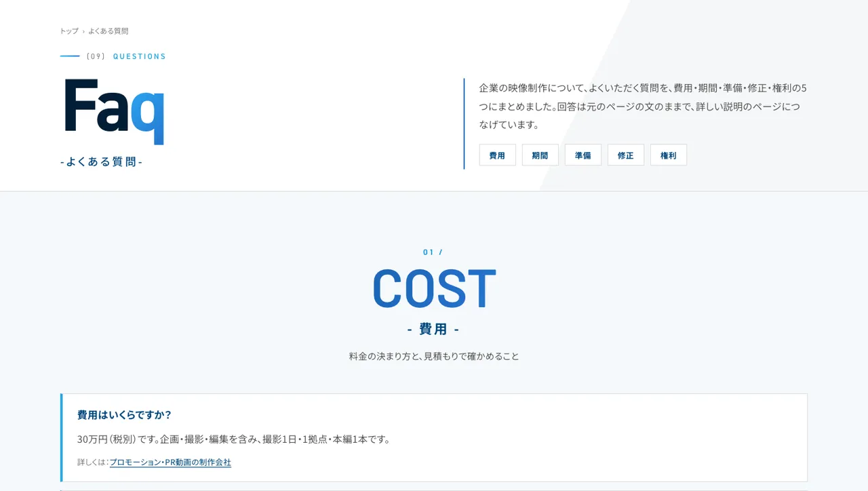Select the 費用はいくらですか？ question heading
This screenshot has width=868, height=491.
125,414
